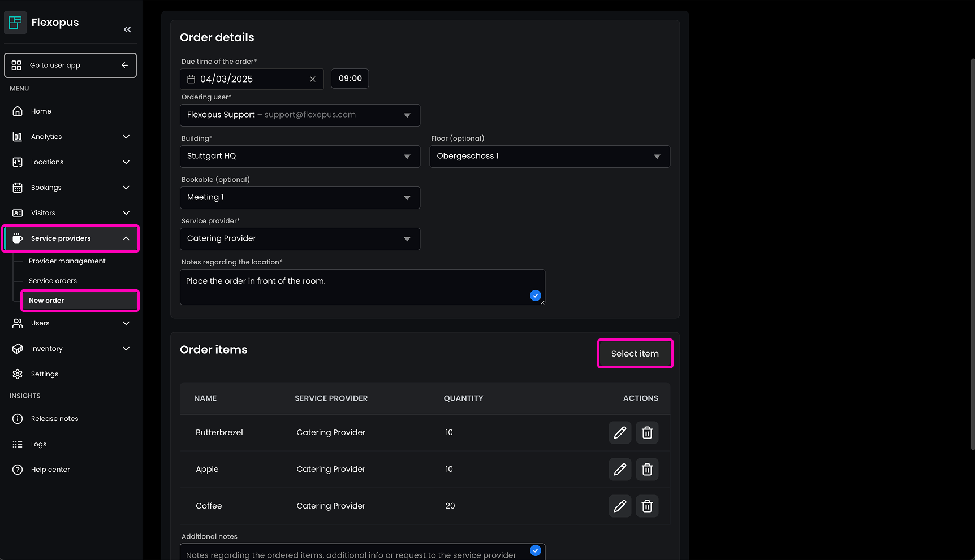975x560 pixels.
Task: Open Provider management page
Action: click(x=67, y=261)
